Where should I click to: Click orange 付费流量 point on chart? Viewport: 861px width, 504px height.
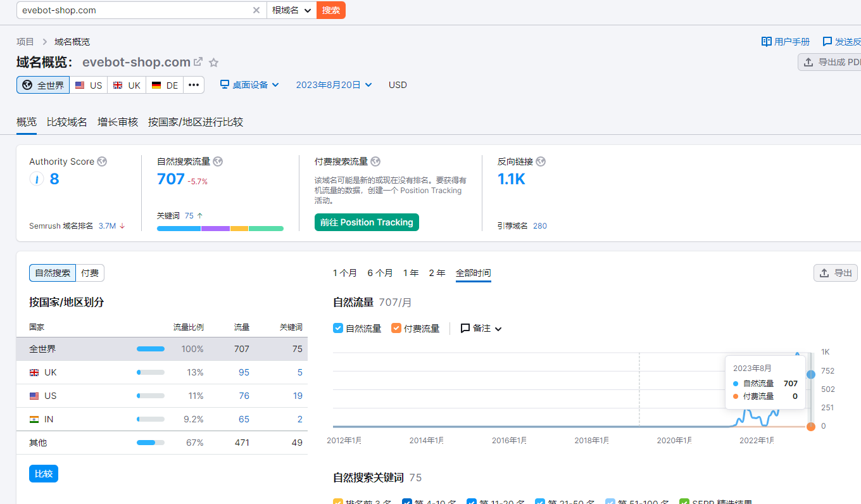811,427
